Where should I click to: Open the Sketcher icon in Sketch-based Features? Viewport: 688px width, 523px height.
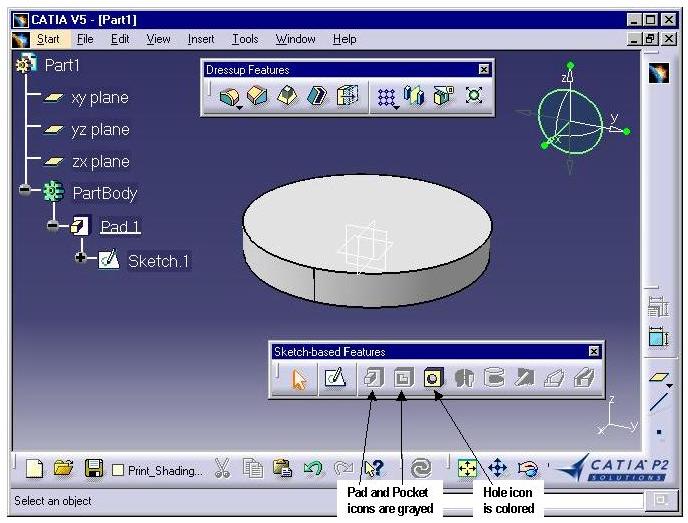tap(335, 377)
